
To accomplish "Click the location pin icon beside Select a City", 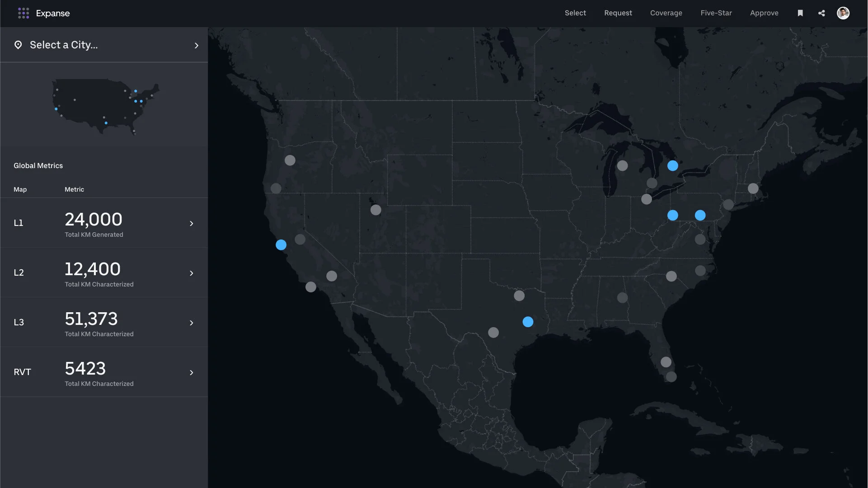I will 18,45.
